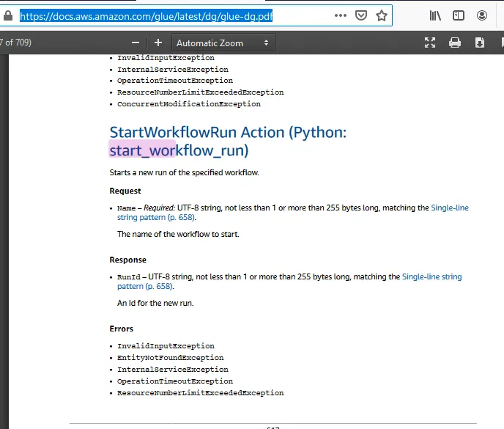
Task: Click the highlighted start_wor text
Action: click(142, 151)
